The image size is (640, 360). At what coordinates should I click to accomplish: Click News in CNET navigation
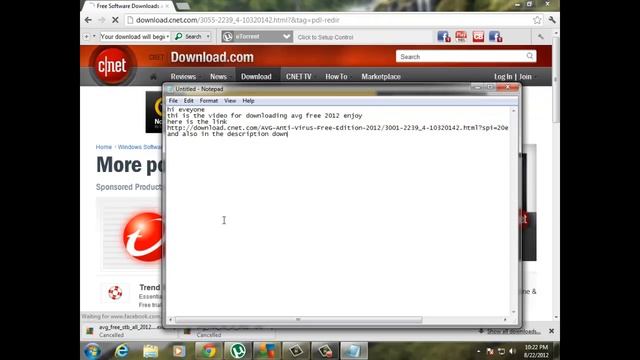point(218,76)
